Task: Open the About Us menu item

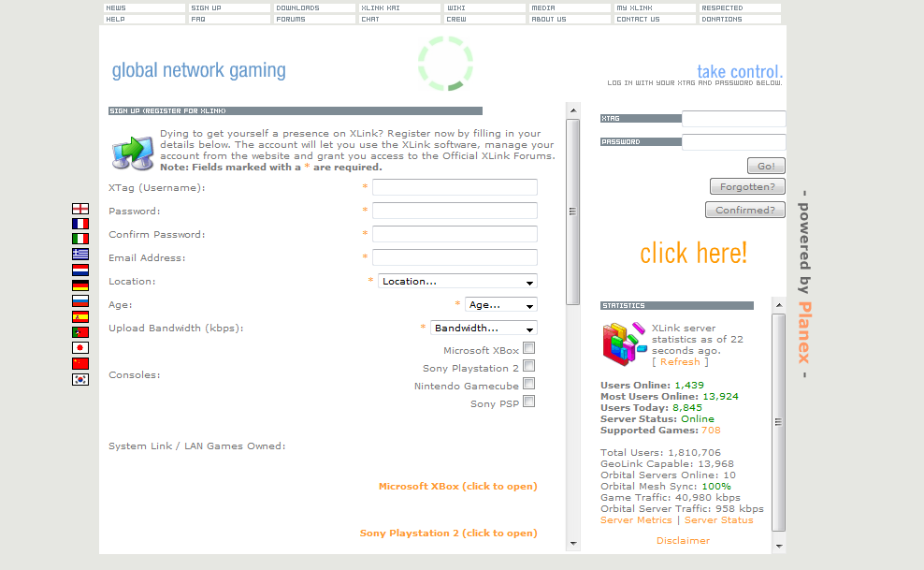Action: [570, 20]
